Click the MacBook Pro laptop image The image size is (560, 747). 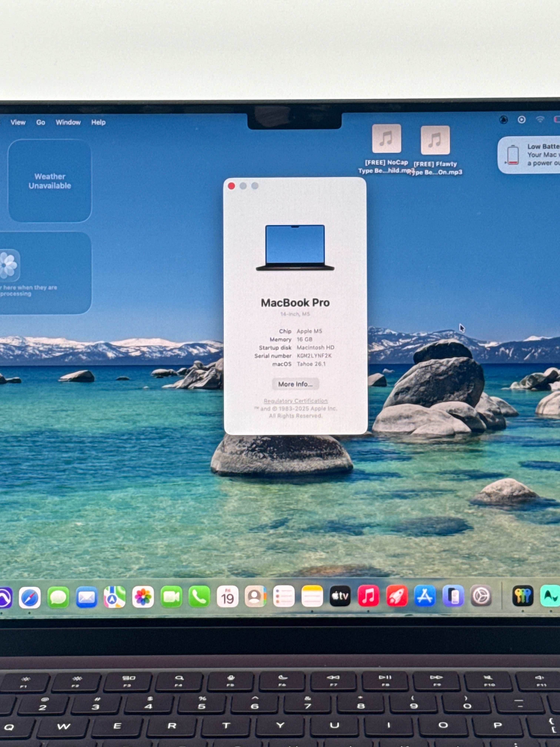click(295, 248)
